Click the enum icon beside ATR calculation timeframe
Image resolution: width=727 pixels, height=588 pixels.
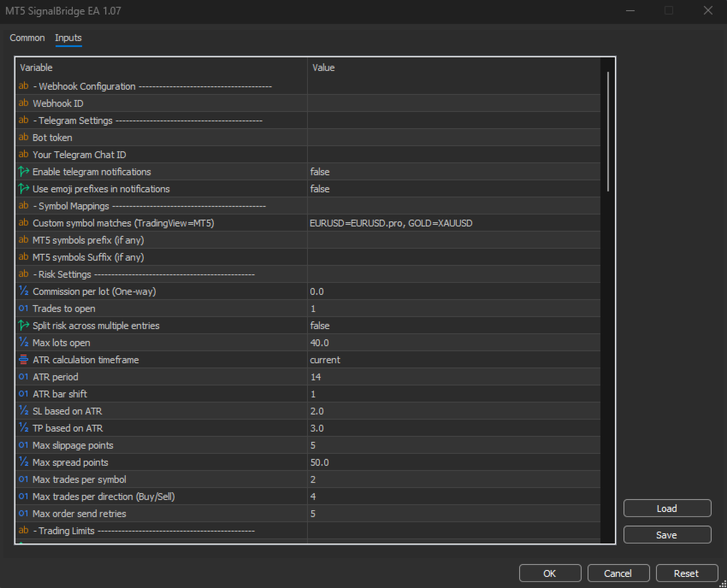click(x=24, y=360)
